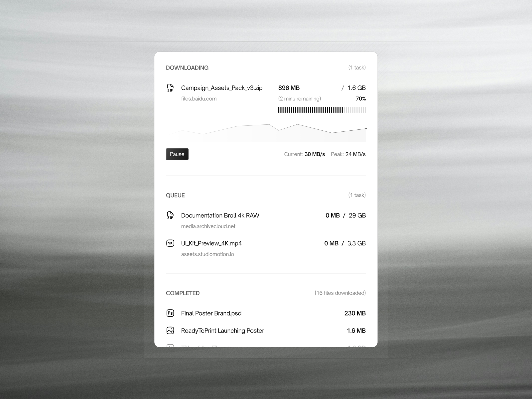Viewport: 532px width, 399px height.
Task: Click the (16 files downloaded) label
Action: tap(340, 293)
